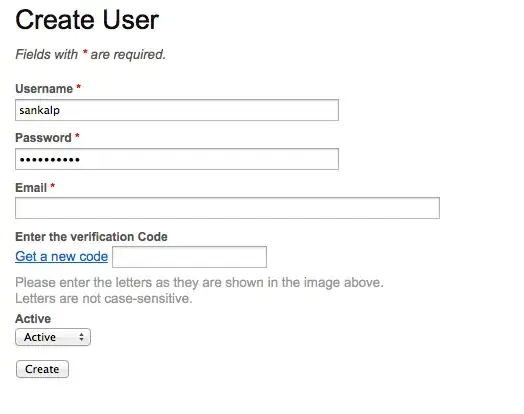Focus the Password field with masked dots

click(177, 159)
